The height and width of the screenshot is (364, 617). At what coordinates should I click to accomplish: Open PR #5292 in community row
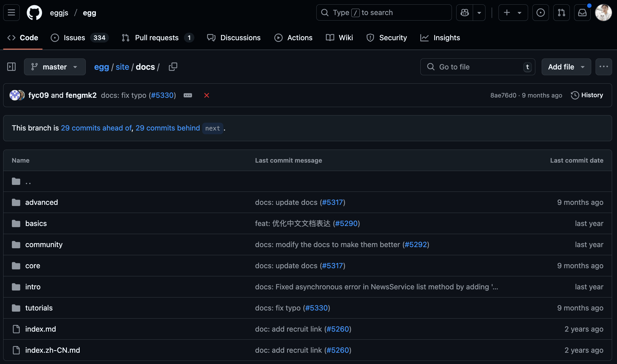[x=416, y=244]
